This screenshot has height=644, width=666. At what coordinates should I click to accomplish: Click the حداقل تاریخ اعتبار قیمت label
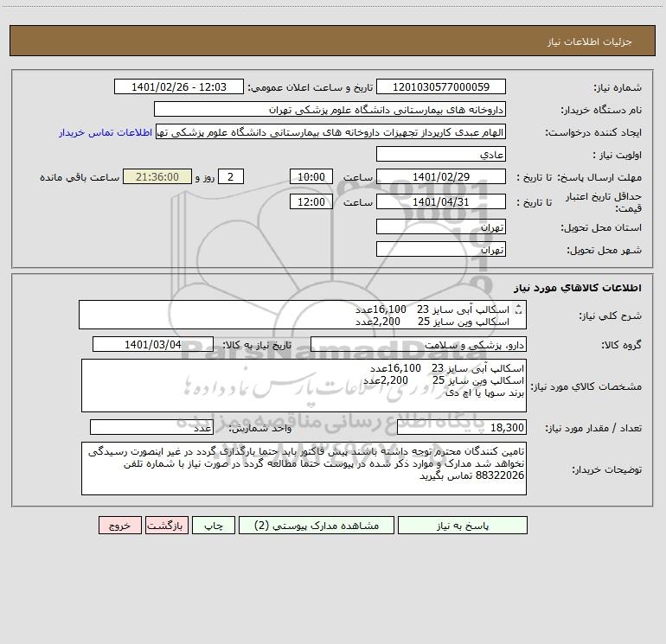tap(604, 202)
